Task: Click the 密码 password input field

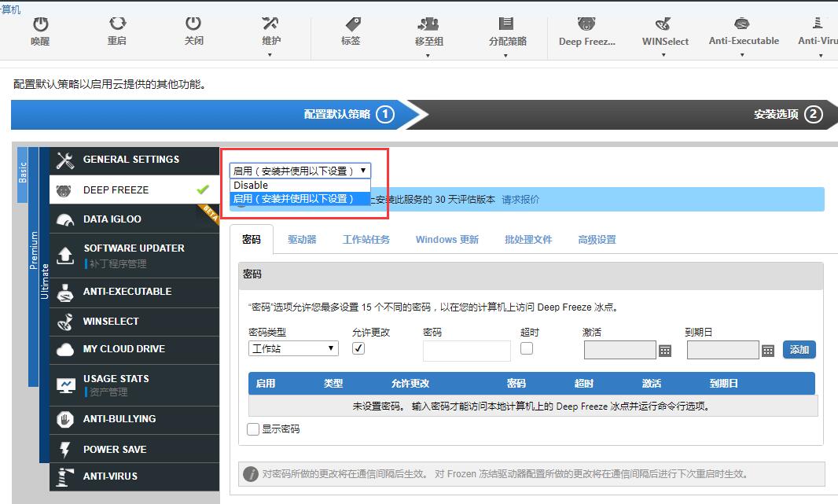Action: (466, 351)
